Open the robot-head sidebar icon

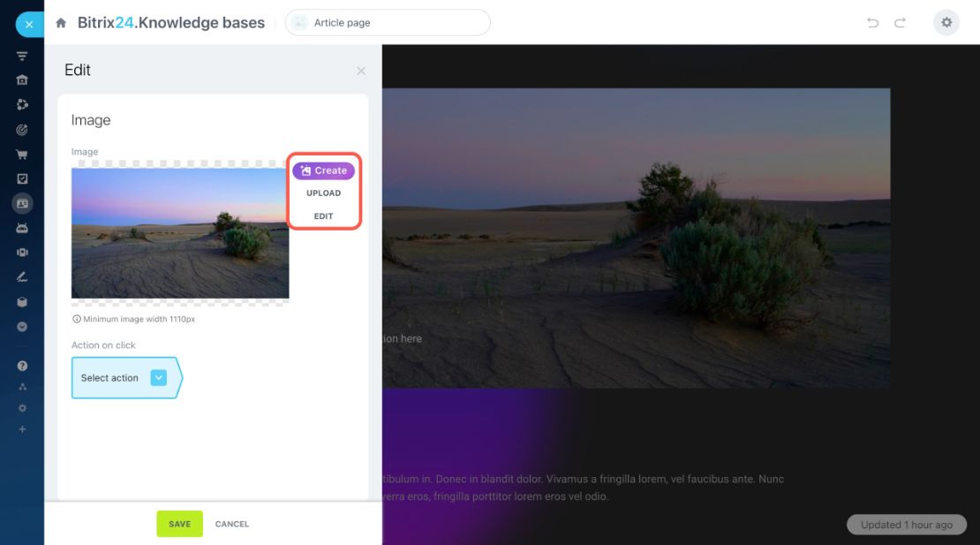click(22, 228)
